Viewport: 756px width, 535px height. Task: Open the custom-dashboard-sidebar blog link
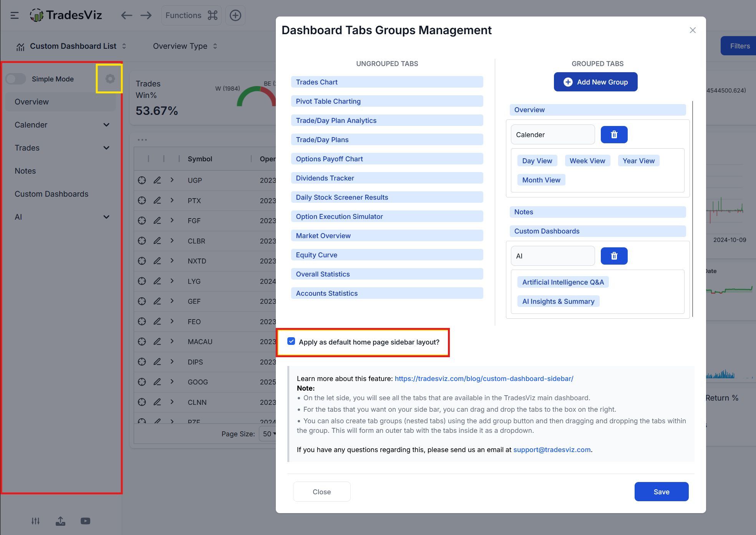[x=484, y=379]
